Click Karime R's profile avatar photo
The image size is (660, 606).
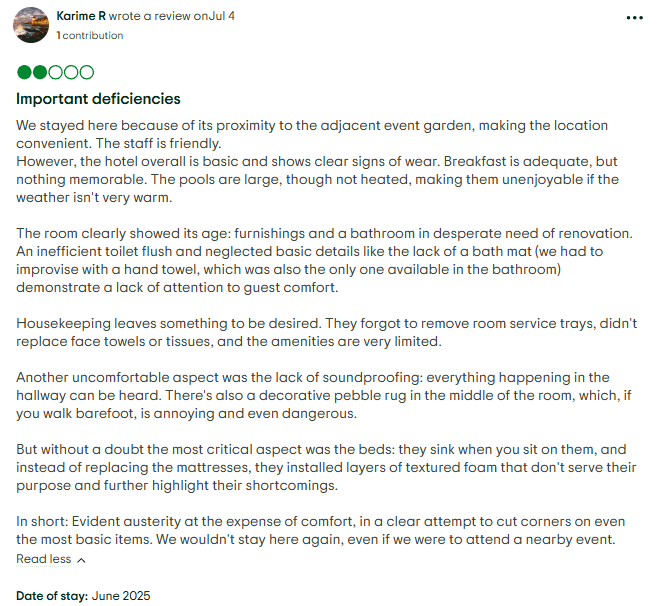coord(30,25)
